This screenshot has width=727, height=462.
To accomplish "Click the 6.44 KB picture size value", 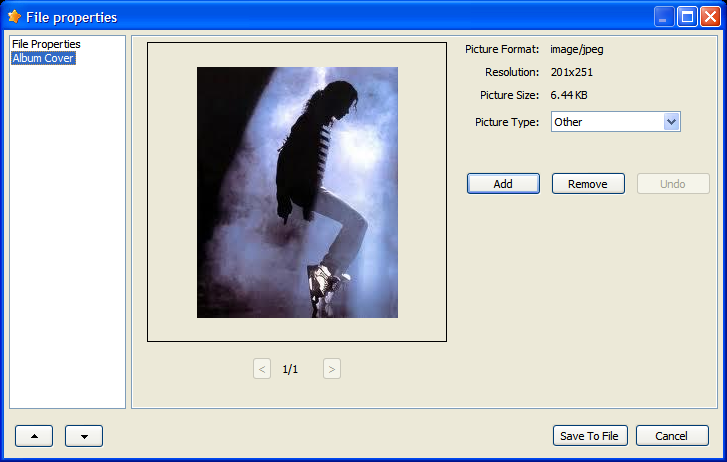I will [x=569, y=95].
